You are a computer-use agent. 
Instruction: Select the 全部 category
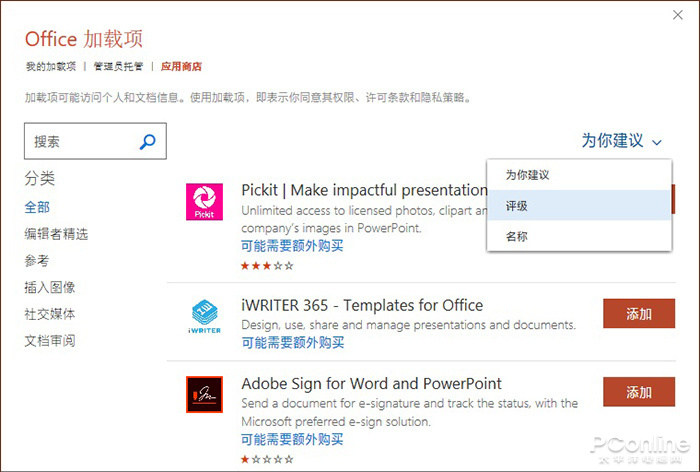(37, 207)
